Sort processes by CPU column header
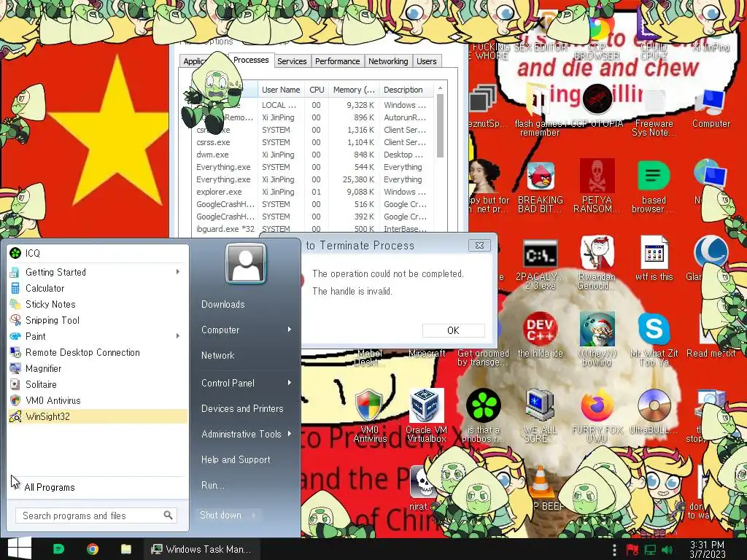Image resolution: width=747 pixels, height=560 pixels. [317, 90]
